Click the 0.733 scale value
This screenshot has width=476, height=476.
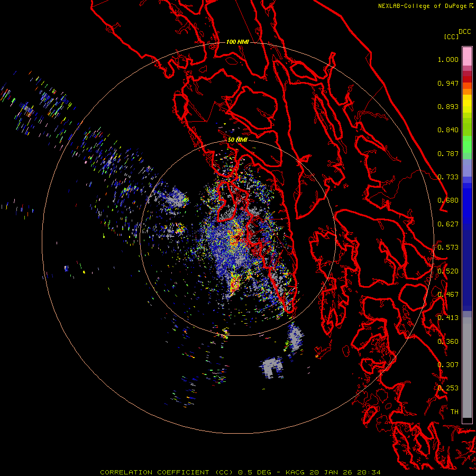[448, 177]
